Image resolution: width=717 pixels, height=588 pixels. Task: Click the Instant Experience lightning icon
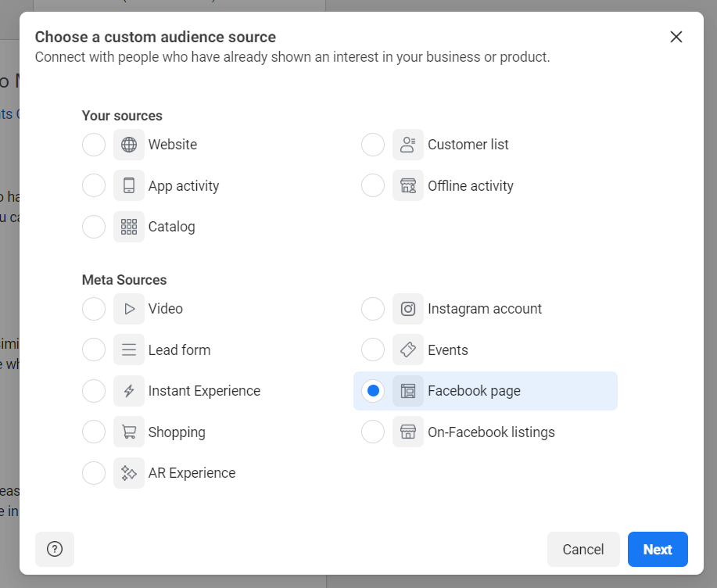click(128, 390)
